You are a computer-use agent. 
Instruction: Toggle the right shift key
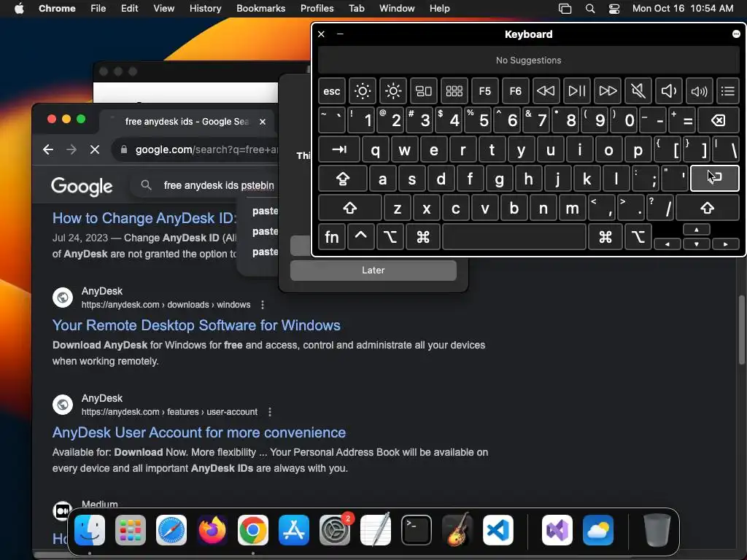click(x=708, y=208)
